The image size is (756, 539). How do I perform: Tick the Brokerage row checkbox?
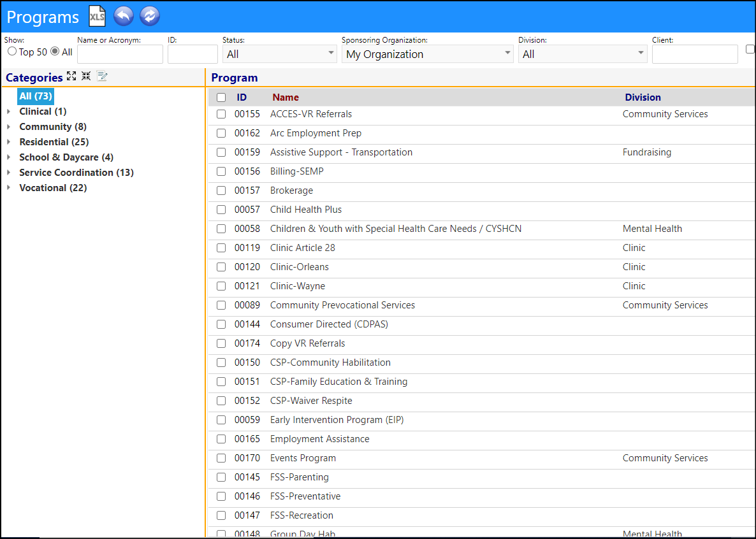click(x=221, y=190)
